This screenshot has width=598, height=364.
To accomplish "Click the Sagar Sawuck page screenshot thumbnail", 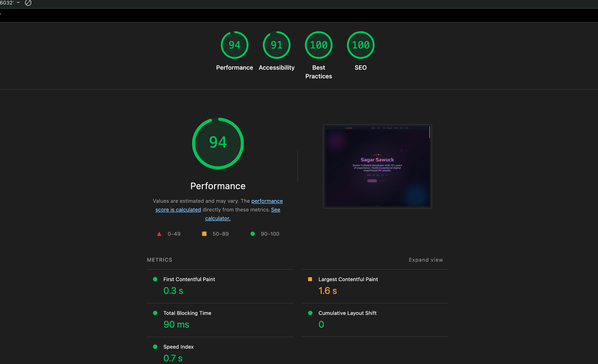I will [377, 166].
